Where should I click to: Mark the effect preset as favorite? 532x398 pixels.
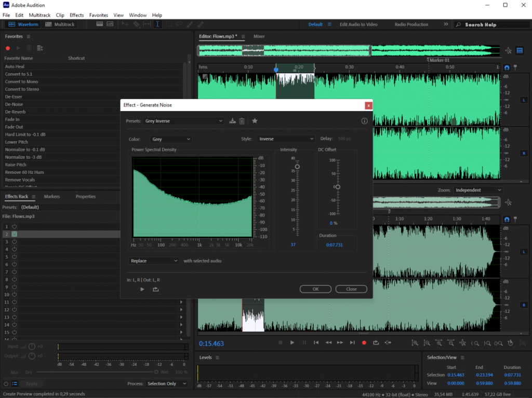255,121
